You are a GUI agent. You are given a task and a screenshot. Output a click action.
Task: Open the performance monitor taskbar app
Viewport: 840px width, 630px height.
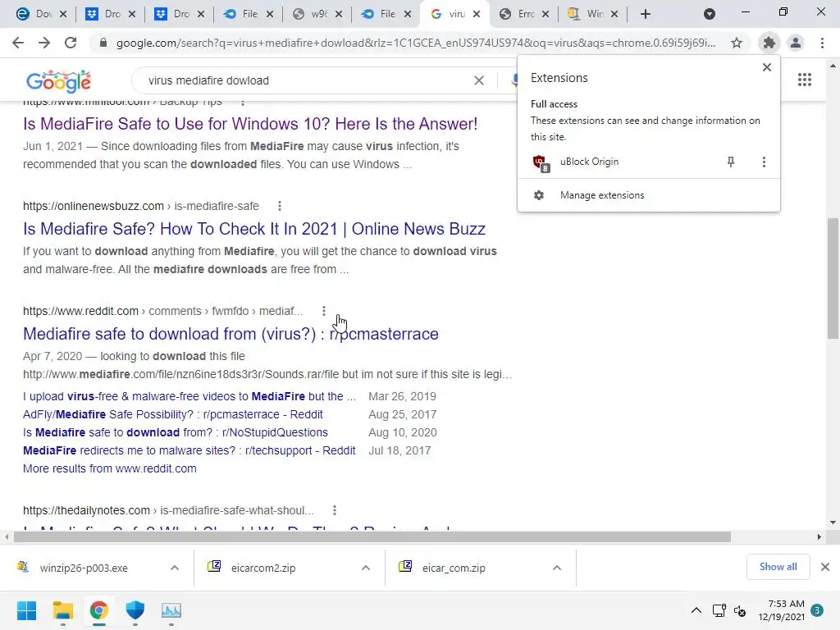pos(171,610)
